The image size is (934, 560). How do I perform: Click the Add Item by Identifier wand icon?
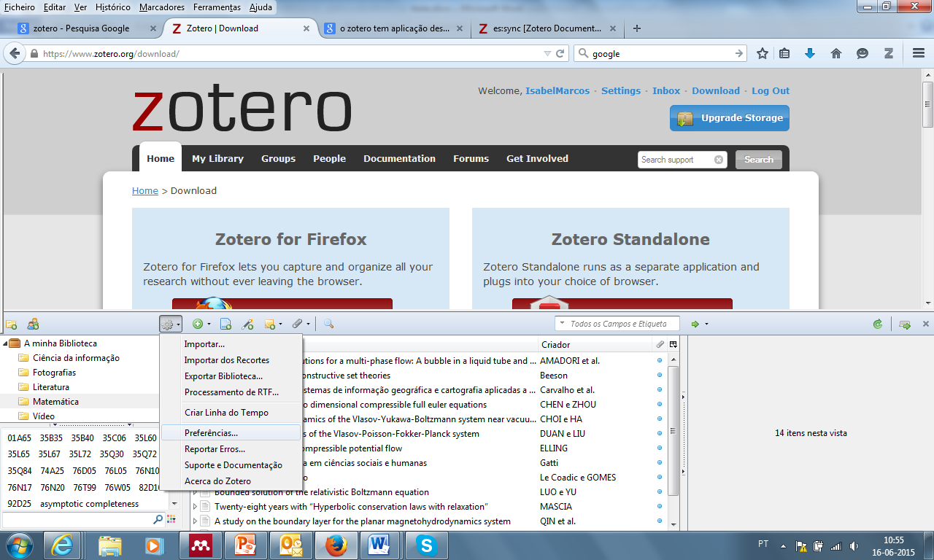[x=247, y=324]
